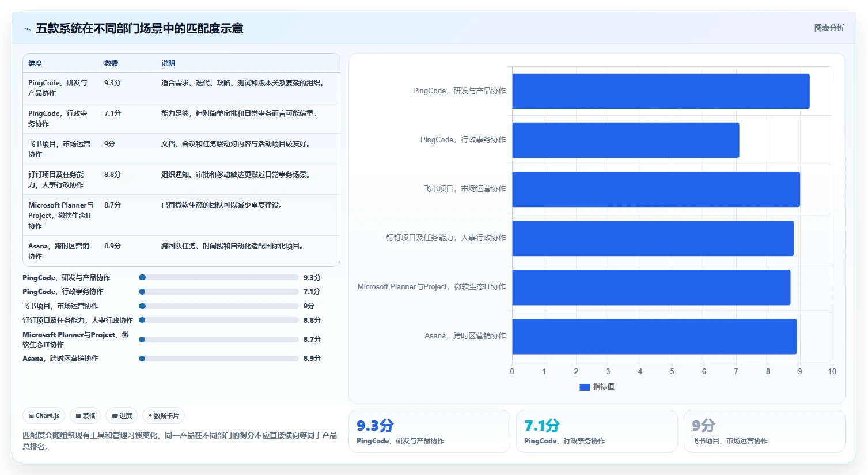Image resolution: width=868 pixels, height=475 pixels.
Task: Click chart bar for Asana，跨时区营销协作
Action: (654, 336)
